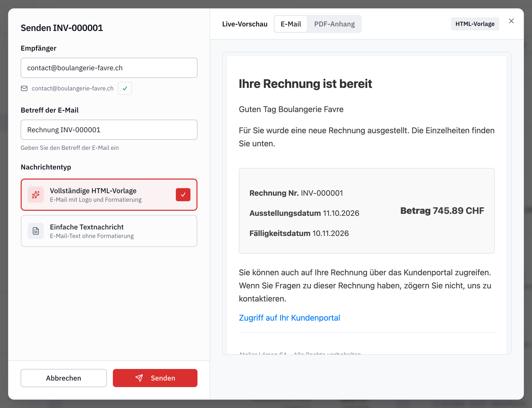Click the Ausstellungsdatum 11.10.2026 line
The image size is (532, 408).
(x=304, y=213)
